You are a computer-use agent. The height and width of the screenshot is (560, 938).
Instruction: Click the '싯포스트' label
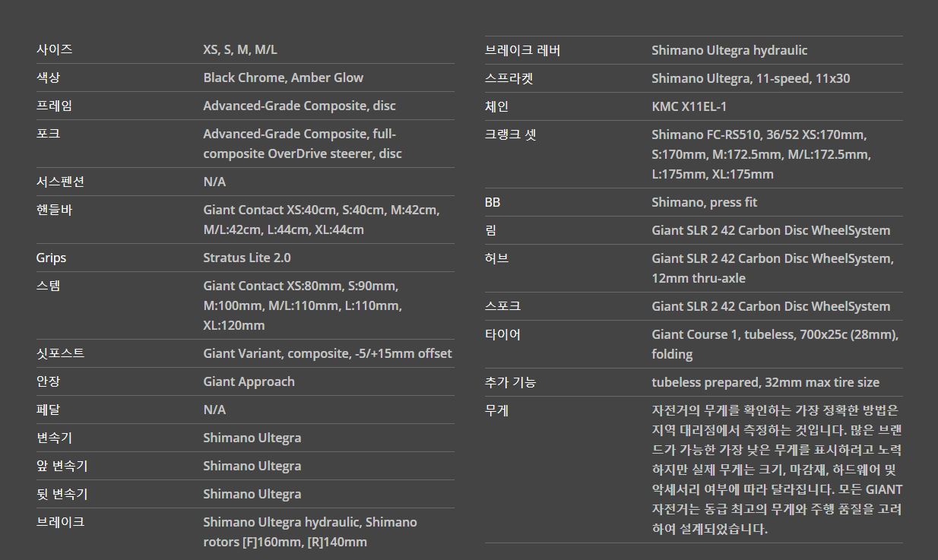(60, 353)
